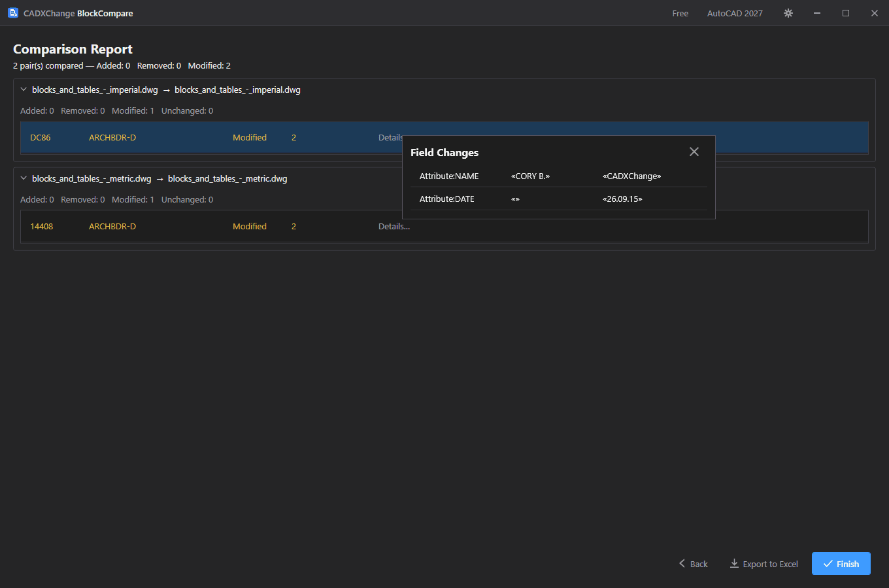This screenshot has width=889, height=588.
Task: Click the Free license label
Action: click(x=680, y=13)
